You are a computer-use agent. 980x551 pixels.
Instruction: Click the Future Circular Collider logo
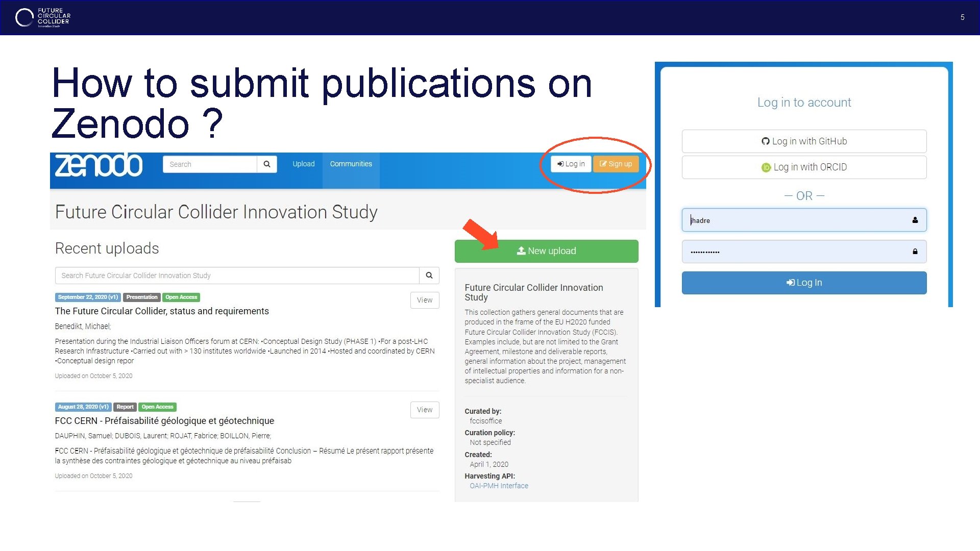43,17
